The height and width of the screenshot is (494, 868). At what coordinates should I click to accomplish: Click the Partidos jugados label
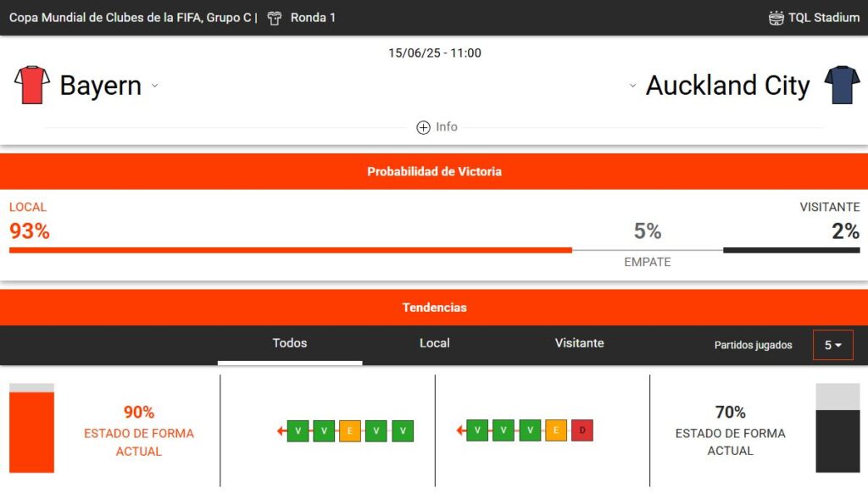(x=753, y=345)
